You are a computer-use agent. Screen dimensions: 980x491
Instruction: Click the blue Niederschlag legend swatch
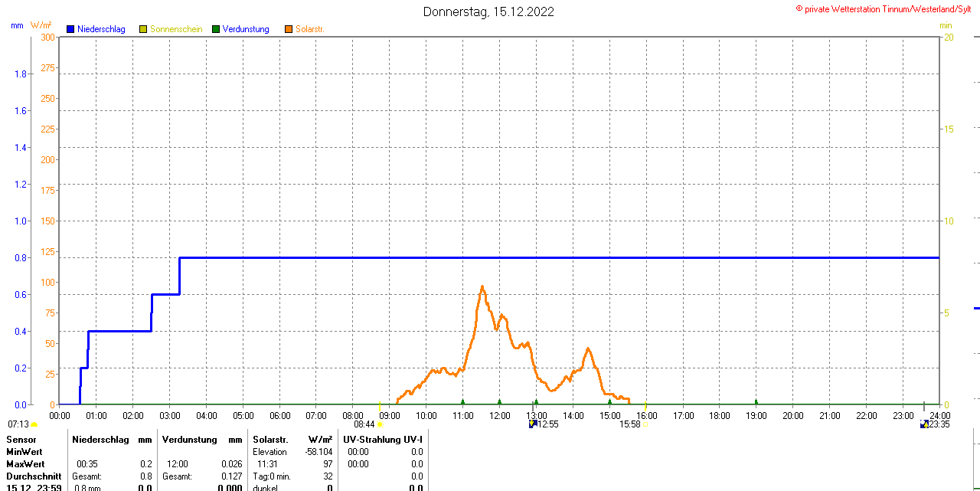point(70,29)
